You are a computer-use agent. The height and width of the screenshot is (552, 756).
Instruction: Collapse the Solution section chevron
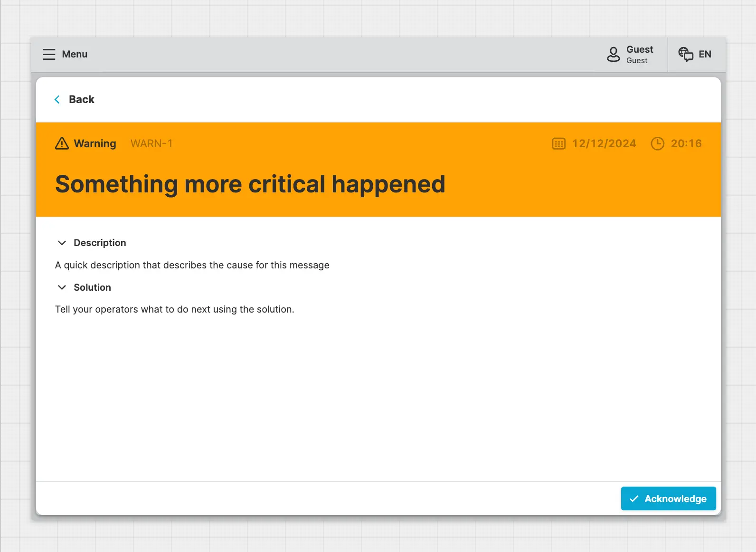(x=62, y=287)
